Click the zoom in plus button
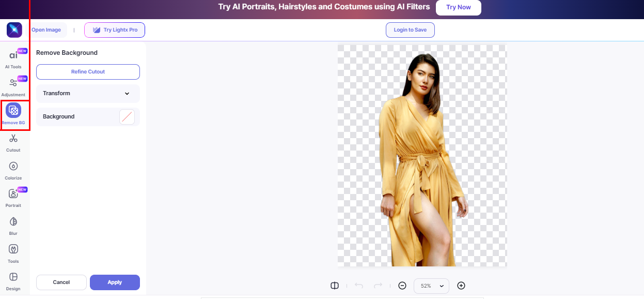This screenshot has width=644, height=299. tap(461, 286)
